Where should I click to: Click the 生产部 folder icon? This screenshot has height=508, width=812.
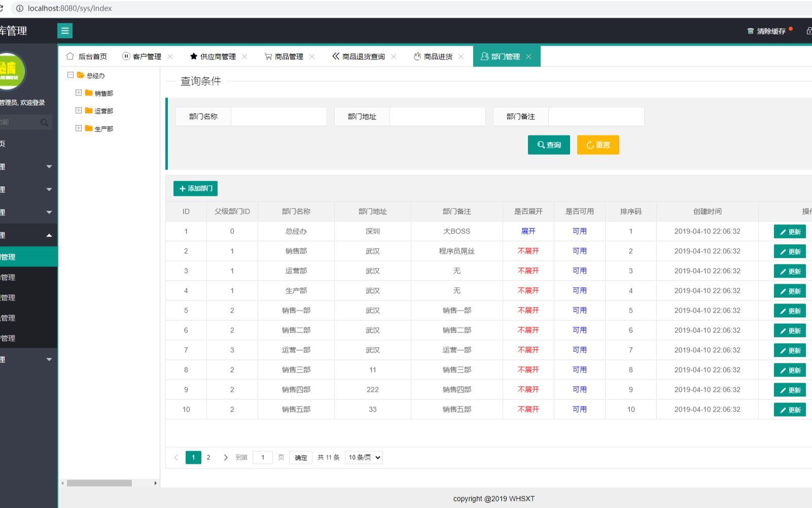click(x=89, y=128)
